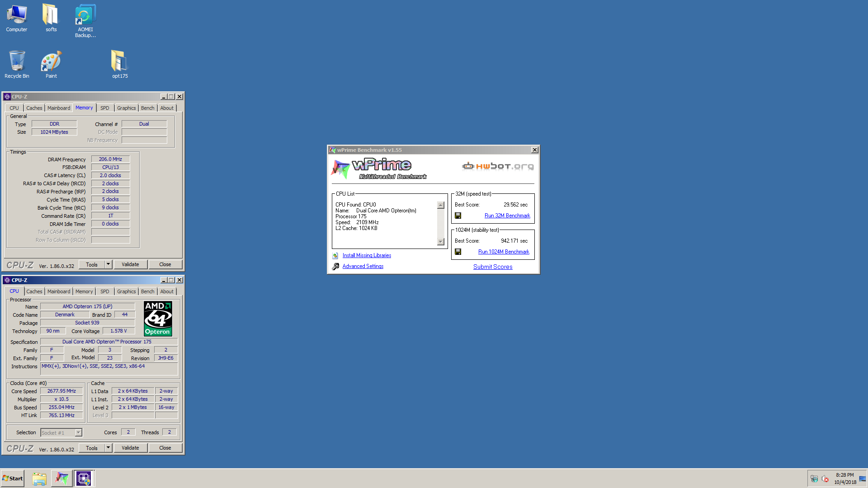The height and width of the screenshot is (488, 868).
Task: Click the muted volume tray icon
Action: pyautogui.click(x=825, y=479)
